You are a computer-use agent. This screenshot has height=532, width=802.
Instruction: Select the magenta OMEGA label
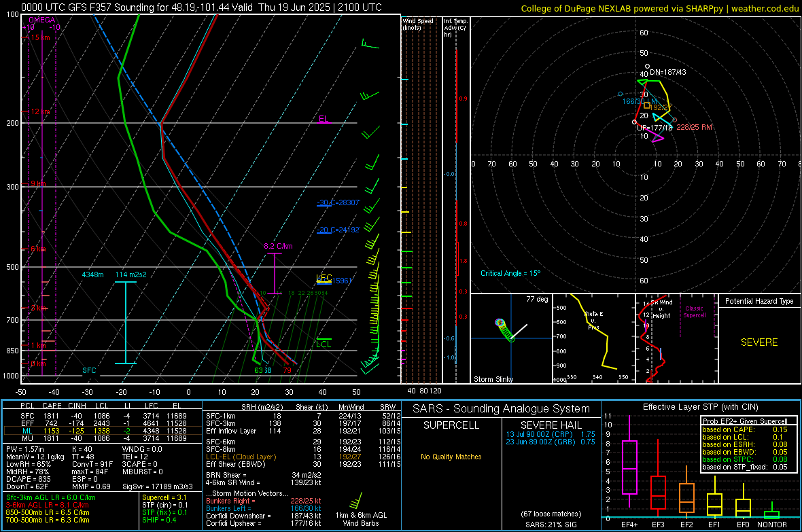click(42, 20)
